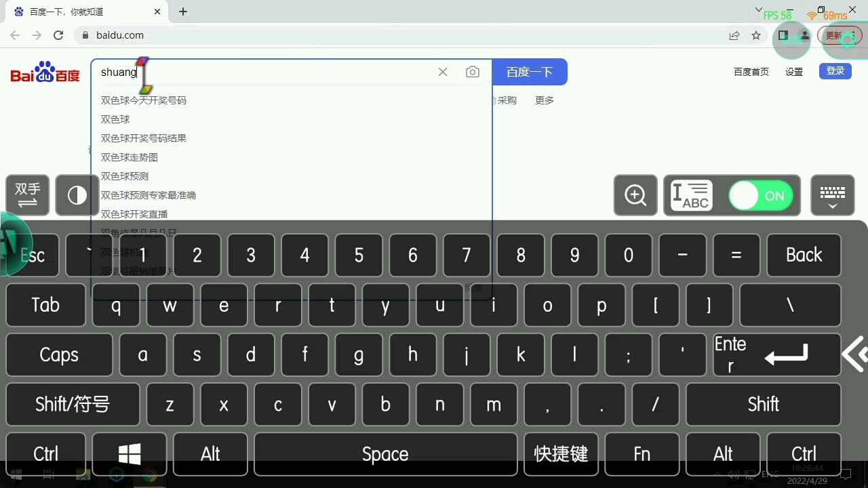Tap the semicolon key
Viewport: 868px width, 488px height.
[629, 354]
